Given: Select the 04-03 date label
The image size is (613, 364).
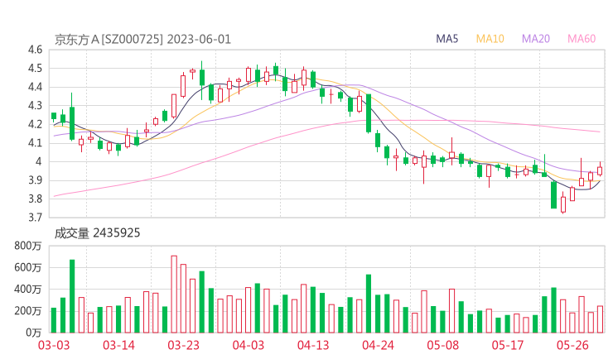Looking at the screenshot, I should pyautogui.click(x=249, y=345).
